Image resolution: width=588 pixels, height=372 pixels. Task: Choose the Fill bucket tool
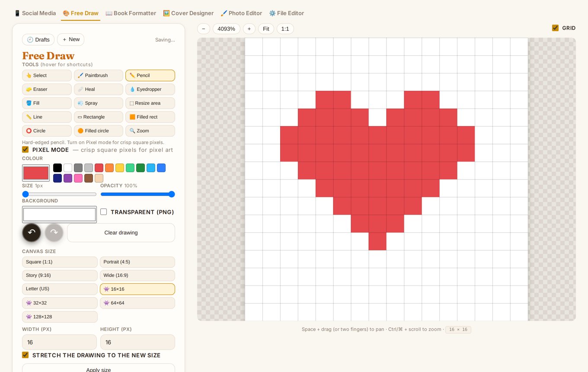(47, 103)
